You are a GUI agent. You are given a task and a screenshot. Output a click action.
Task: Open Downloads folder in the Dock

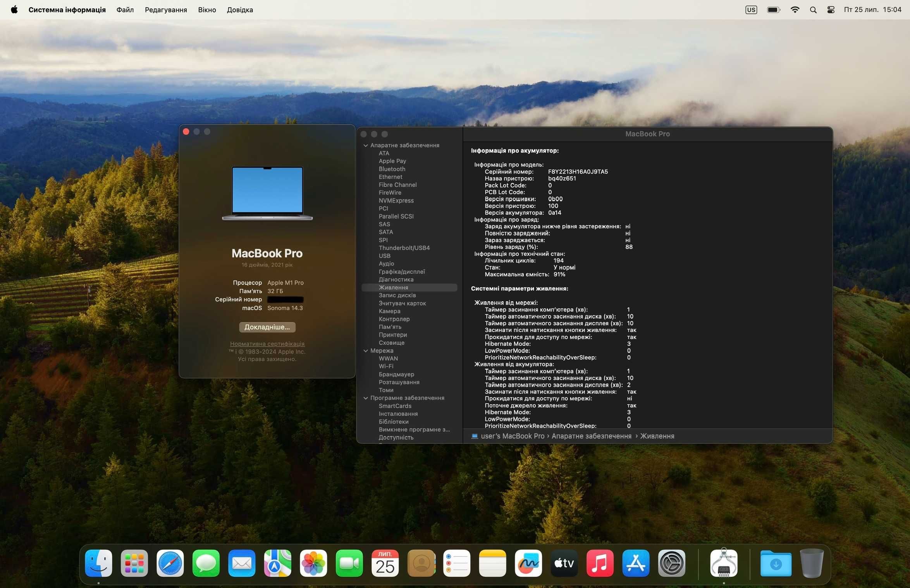[776, 564]
